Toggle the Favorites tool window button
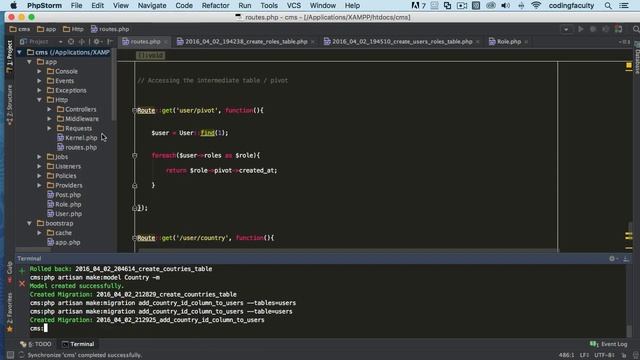Image resolution: width=640 pixels, height=360 pixels. click(x=9, y=313)
